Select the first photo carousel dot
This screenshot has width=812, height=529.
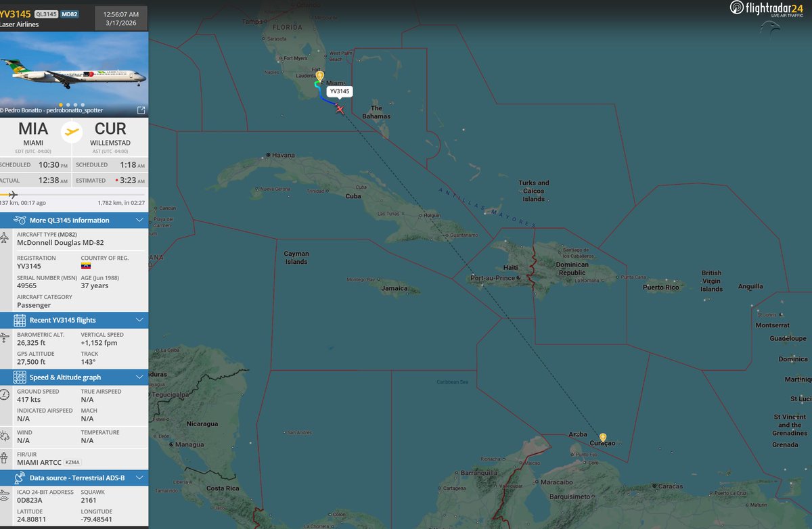61,105
